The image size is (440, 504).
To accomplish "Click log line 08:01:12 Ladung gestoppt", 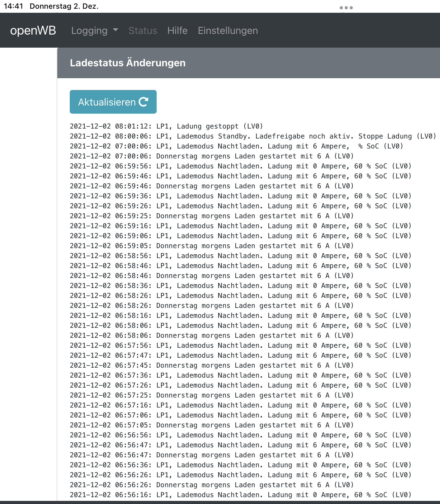I will click(167, 126).
